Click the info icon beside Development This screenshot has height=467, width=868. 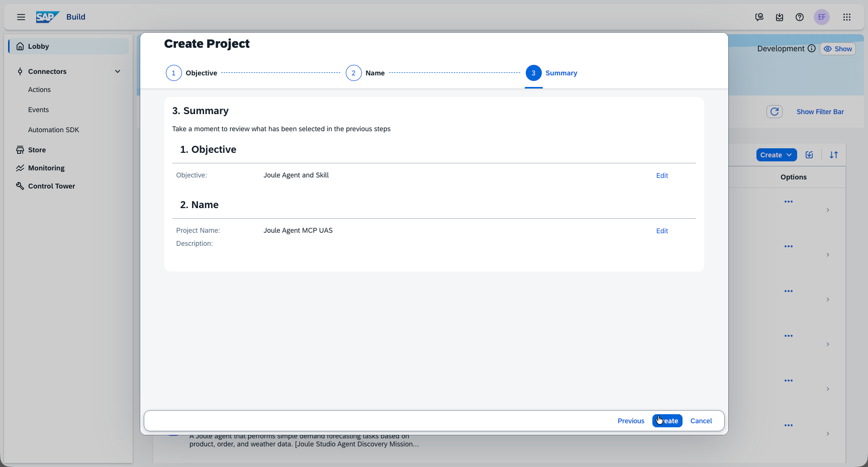(x=812, y=48)
